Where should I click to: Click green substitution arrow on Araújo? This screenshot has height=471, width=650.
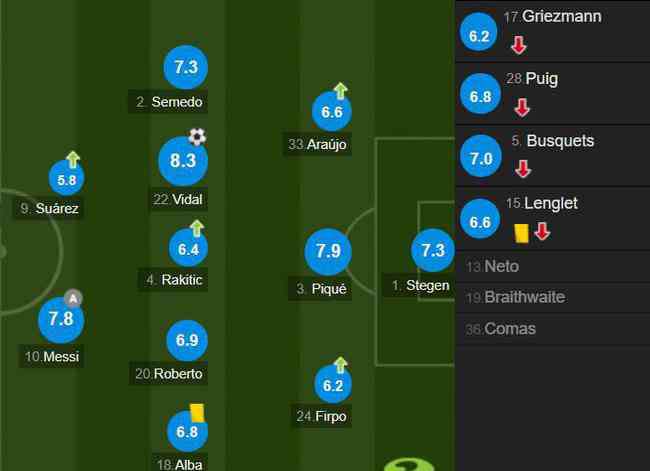click(x=340, y=90)
